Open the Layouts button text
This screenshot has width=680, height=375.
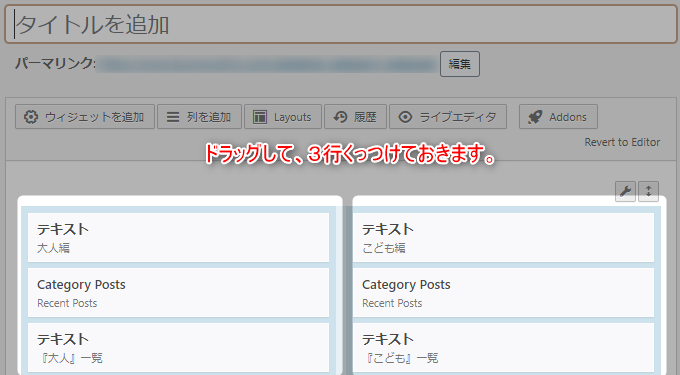(x=293, y=117)
